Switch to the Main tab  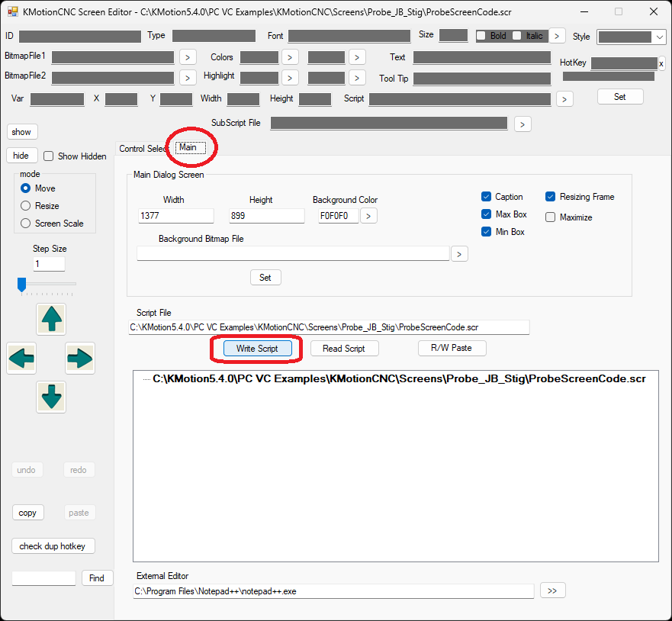tap(188, 147)
